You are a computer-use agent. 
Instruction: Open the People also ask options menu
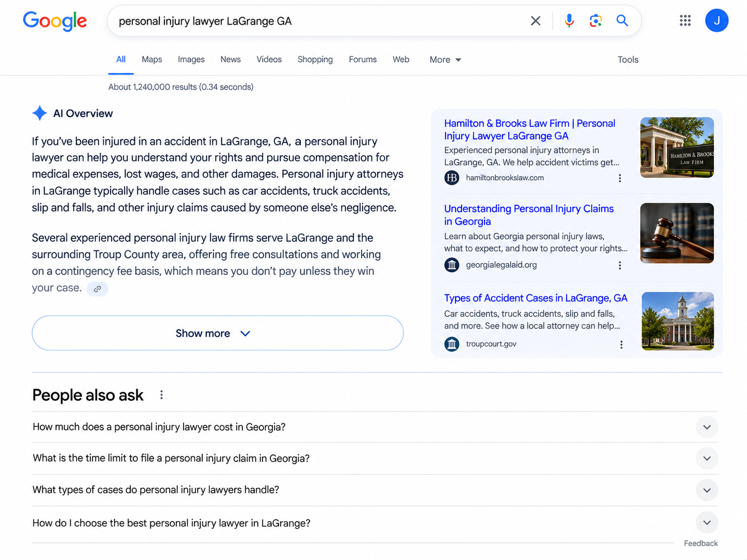(x=161, y=395)
